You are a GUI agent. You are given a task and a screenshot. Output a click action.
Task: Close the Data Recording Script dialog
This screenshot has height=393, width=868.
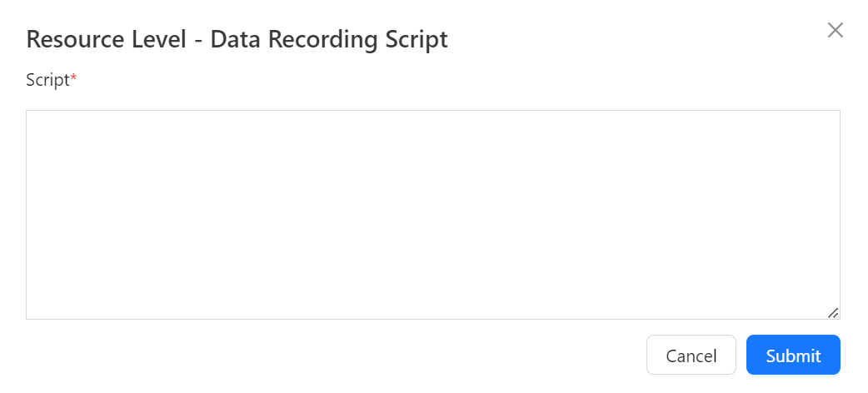[x=835, y=31]
